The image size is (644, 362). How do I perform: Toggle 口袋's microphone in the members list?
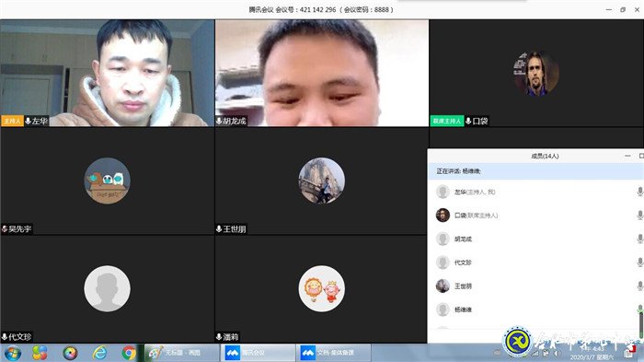pos(639,216)
